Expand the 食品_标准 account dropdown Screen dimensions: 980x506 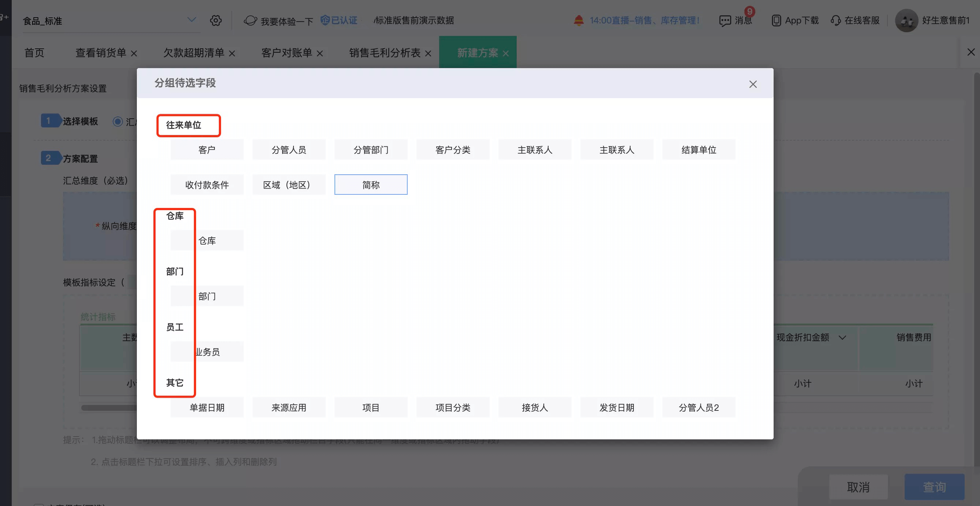click(x=192, y=20)
